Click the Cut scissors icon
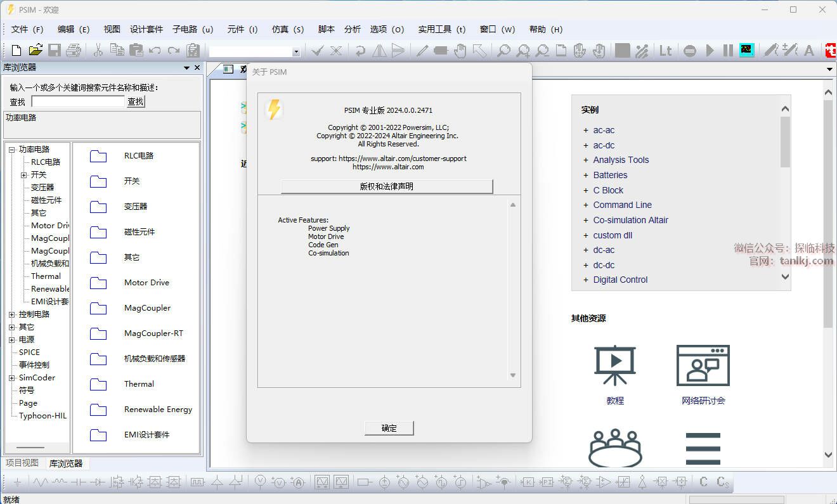 (98, 51)
